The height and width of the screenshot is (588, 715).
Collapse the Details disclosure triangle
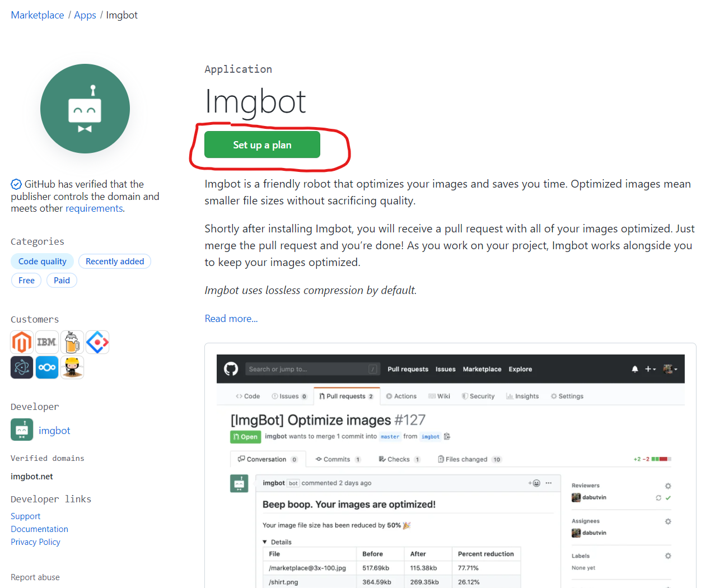tap(265, 542)
